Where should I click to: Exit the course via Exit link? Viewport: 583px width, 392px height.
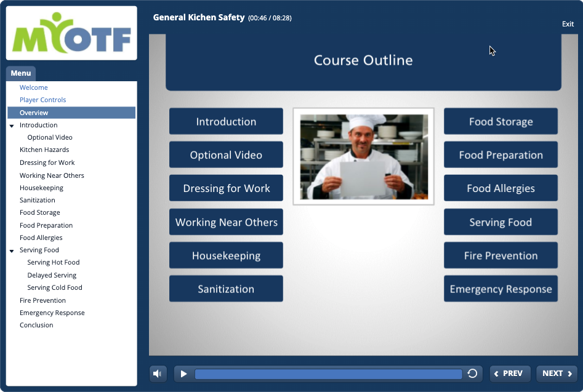(x=568, y=24)
